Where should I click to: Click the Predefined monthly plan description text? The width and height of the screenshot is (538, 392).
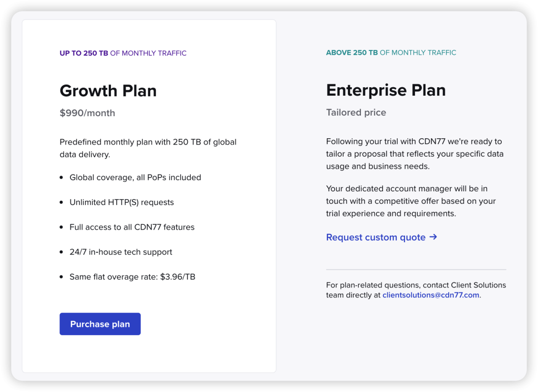click(148, 148)
